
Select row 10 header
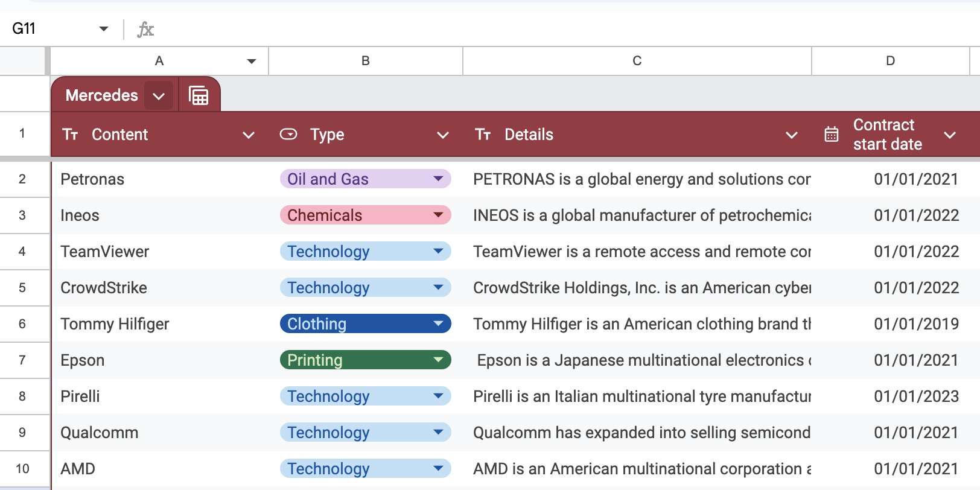pos(22,469)
